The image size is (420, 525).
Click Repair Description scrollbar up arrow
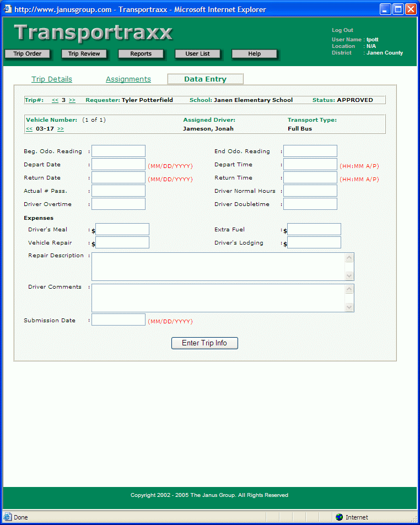(x=349, y=257)
